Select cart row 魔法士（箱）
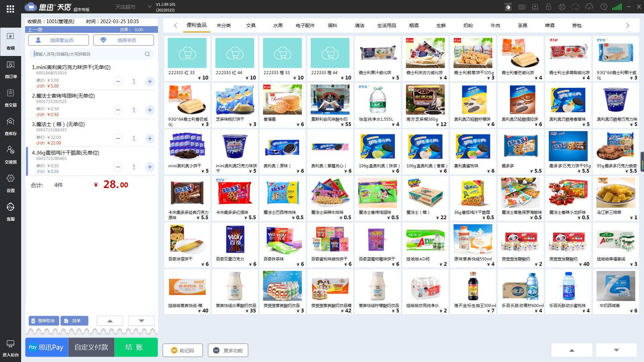The width and height of the screenshot is (644, 362). click(91, 133)
